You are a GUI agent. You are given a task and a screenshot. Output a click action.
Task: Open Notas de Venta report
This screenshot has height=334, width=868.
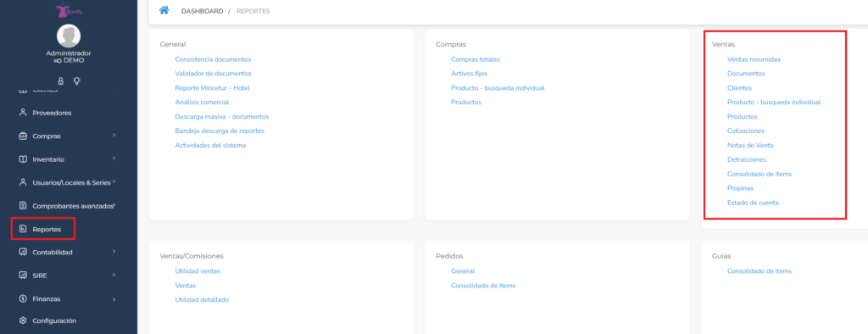click(x=751, y=145)
